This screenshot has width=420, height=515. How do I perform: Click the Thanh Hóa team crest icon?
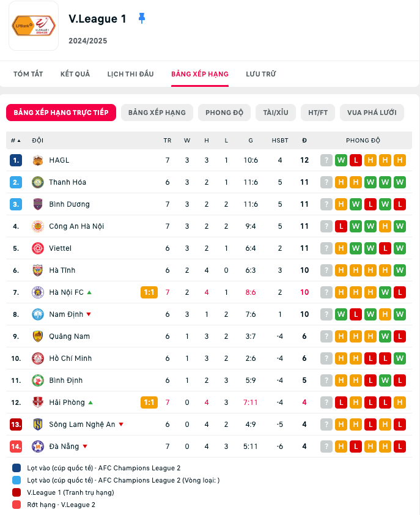pos(38,182)
